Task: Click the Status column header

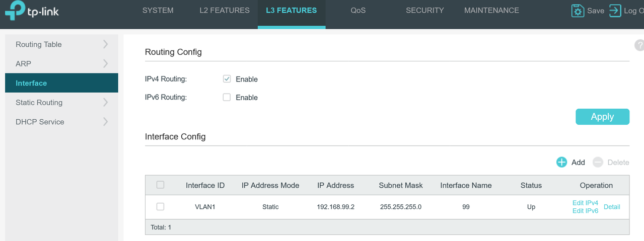Action: pos(531,185)
